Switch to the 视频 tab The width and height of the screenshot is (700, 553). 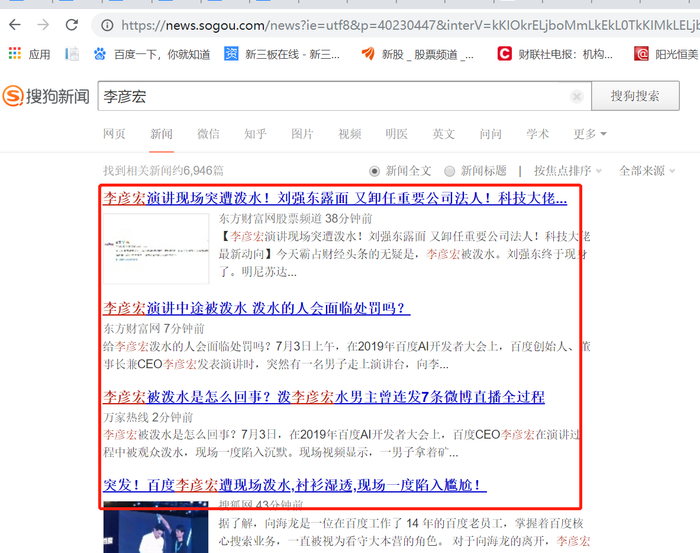click(x=350, y=134)
